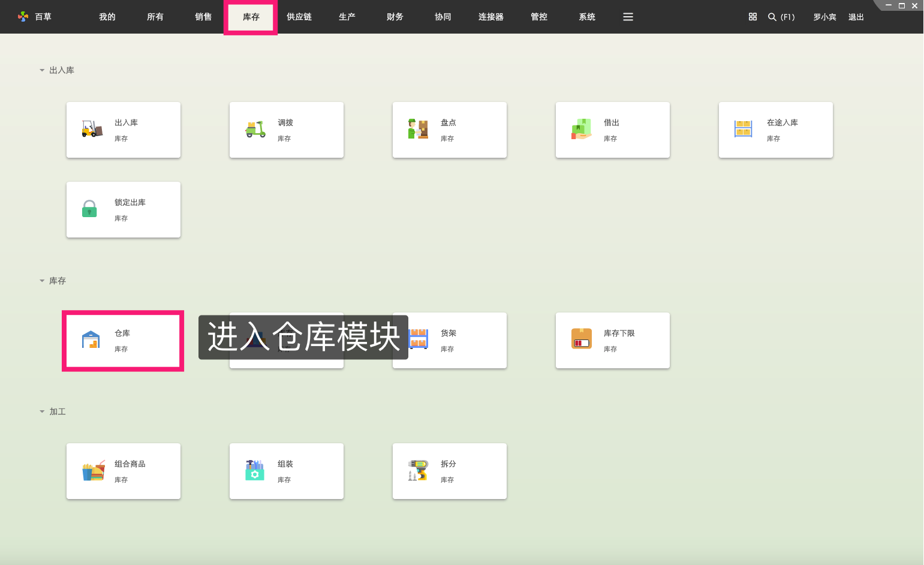Open the 出入库 forklift module
This screenshot has width=924, height=565.
tap(123, 130)
